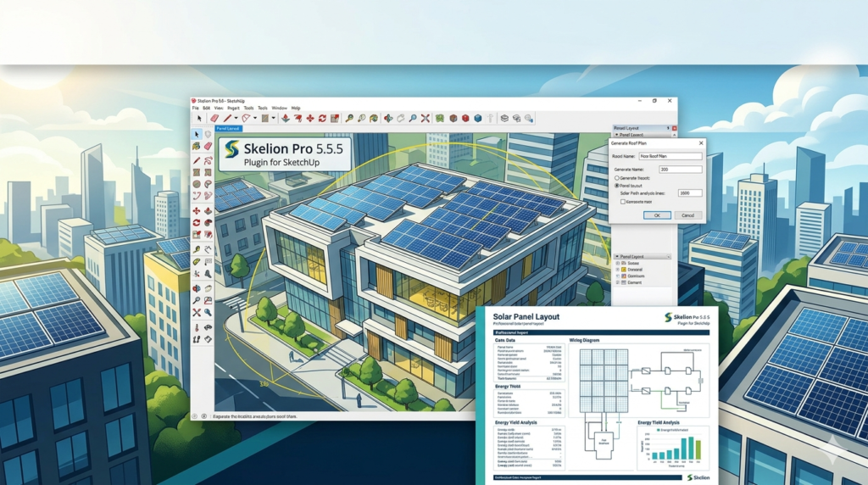This screenshot has height=485, width=868.
Task: Pick the Paint Bucket tool in top toolbar
Action: [374, 119]
